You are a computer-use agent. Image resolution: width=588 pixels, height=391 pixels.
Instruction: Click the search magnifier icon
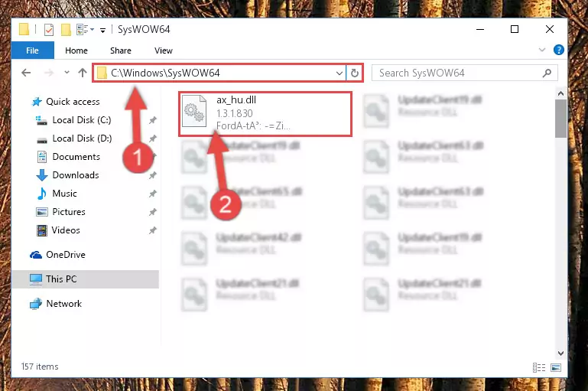coord(547,73)
